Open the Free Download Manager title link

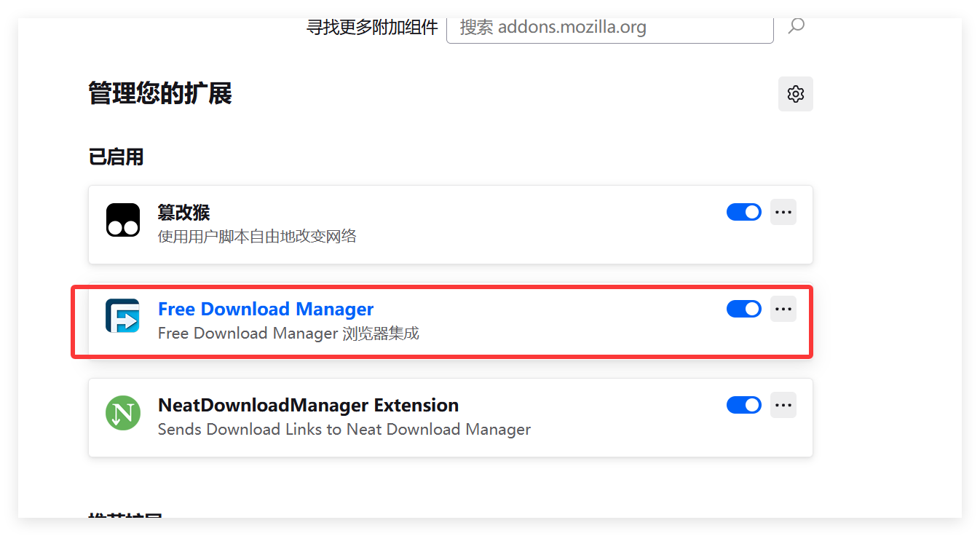(x=266, y=309)
